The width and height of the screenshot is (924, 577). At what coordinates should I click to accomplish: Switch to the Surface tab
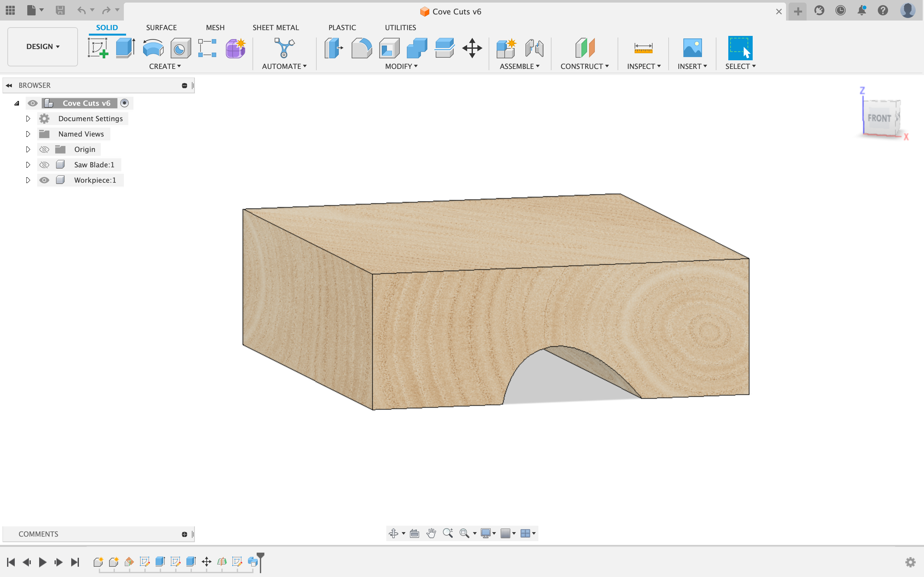point(161,27)
